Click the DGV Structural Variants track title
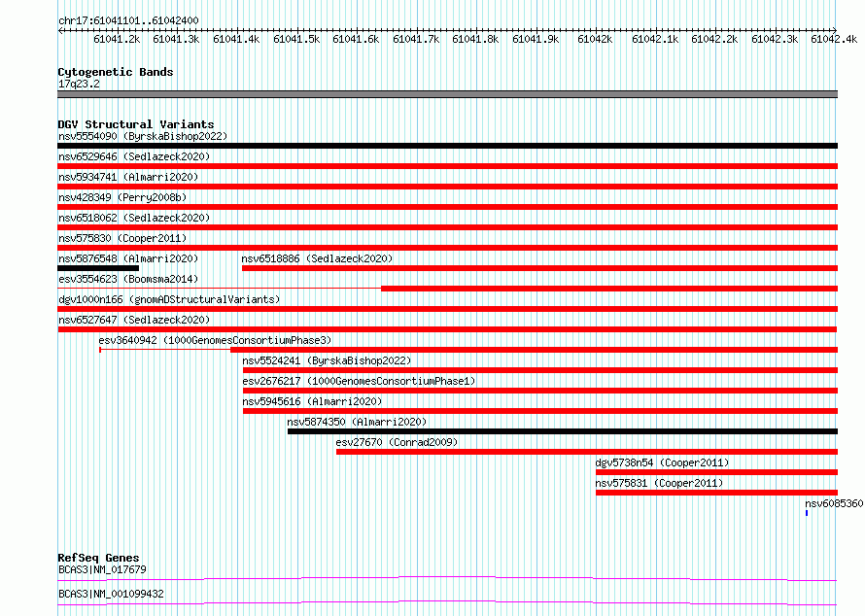 136,124
